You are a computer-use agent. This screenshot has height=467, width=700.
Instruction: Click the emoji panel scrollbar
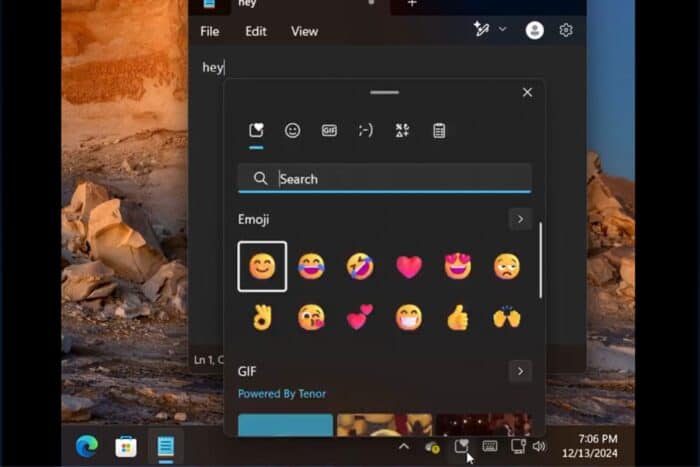point(541,260)
